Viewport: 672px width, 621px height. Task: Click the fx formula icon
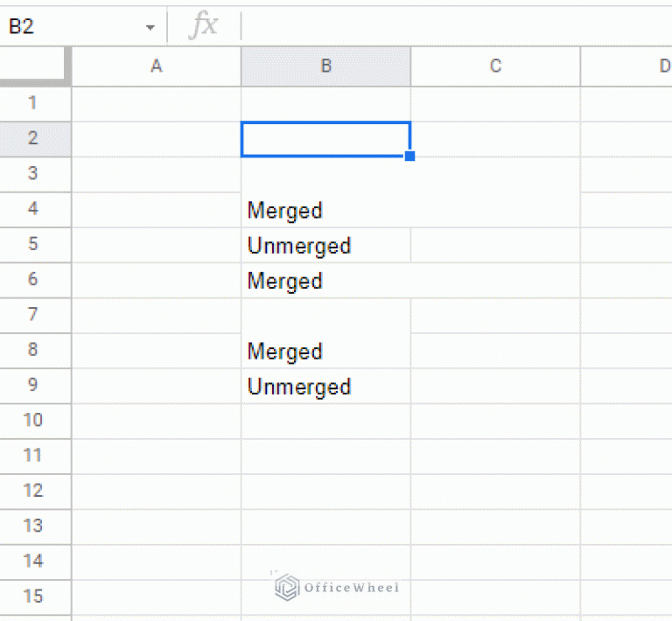point(204,25)
